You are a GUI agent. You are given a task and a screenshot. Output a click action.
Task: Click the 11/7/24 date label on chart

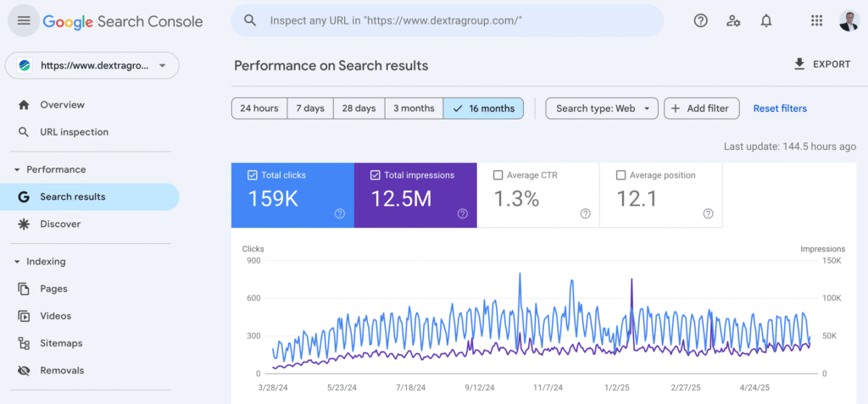[549, 387]
